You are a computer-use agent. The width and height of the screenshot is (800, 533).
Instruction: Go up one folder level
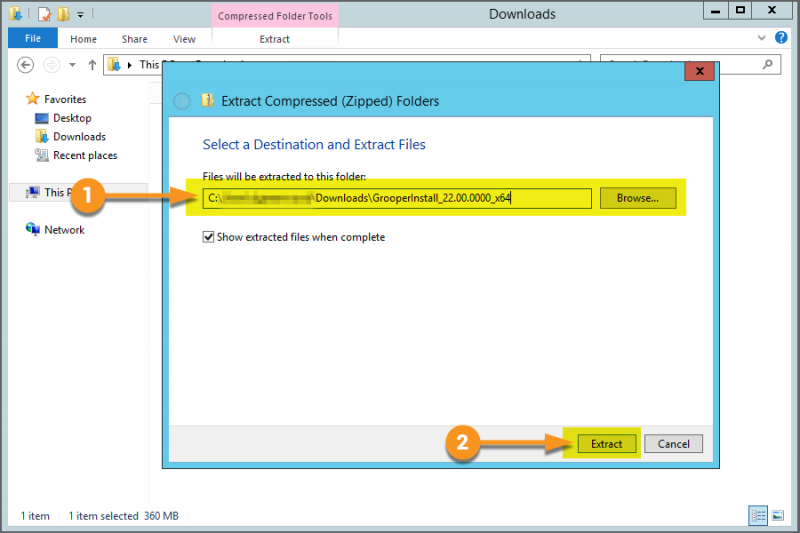[x=92, y=65]
